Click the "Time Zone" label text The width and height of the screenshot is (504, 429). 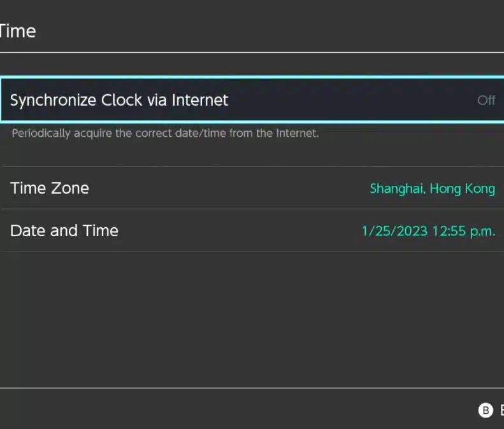pyautogui.click(x=50, y=188)
